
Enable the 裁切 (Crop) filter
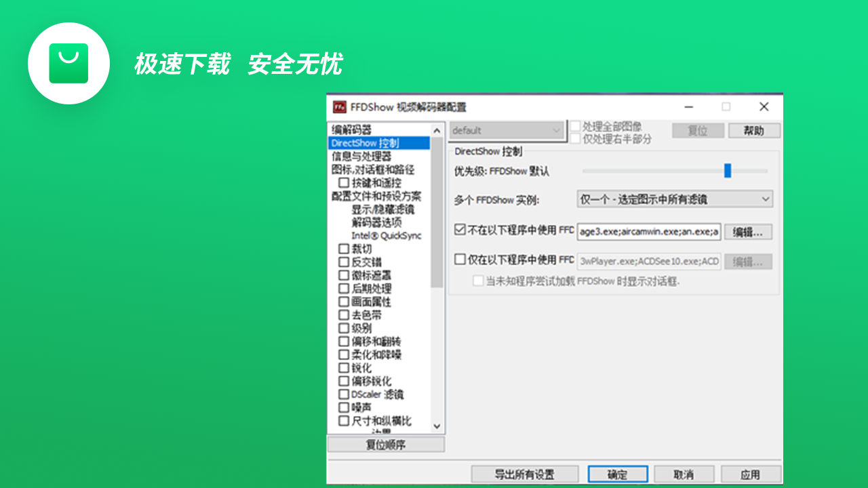click(x=344, y=249)
